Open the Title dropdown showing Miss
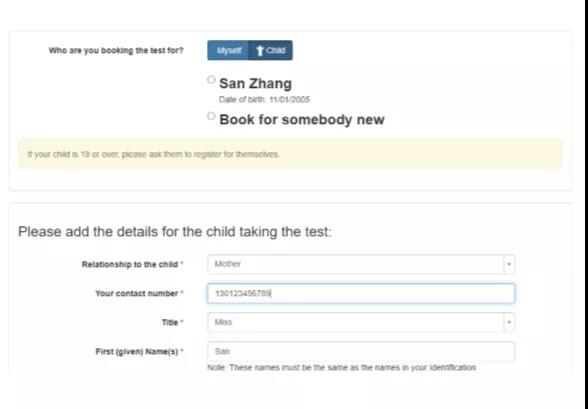This screenshot has width=588, height=409. [361, 322]
